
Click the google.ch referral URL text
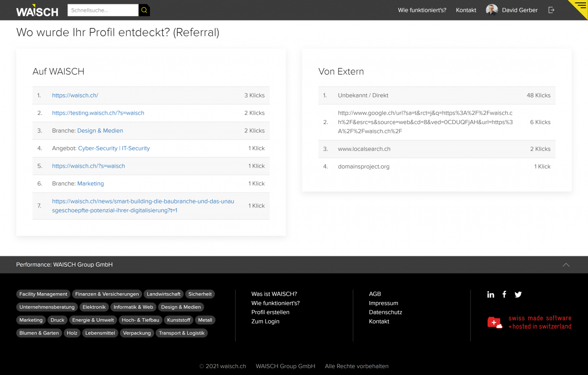pos(425,122)
